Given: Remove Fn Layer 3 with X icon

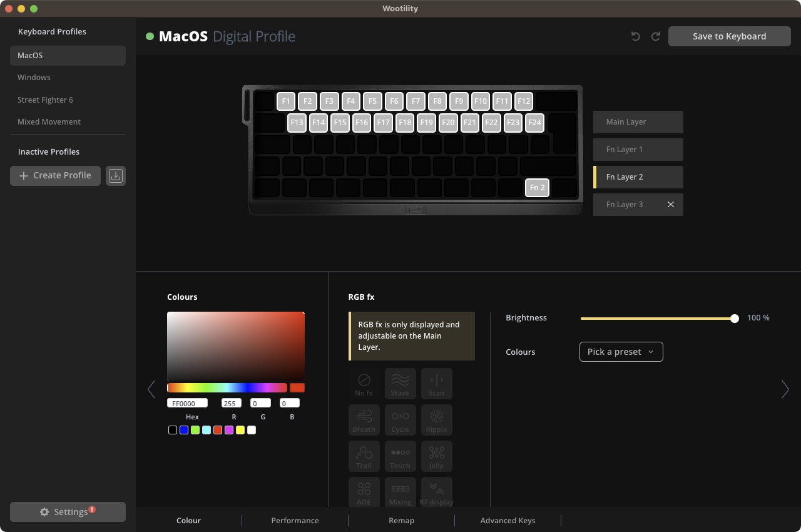Looking at the screenshot, I should 671,205.
